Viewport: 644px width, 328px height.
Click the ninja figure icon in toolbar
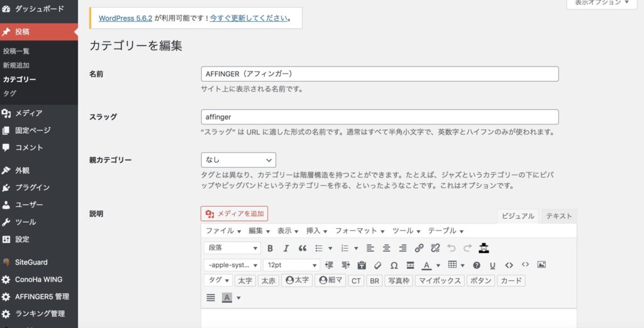484,248
